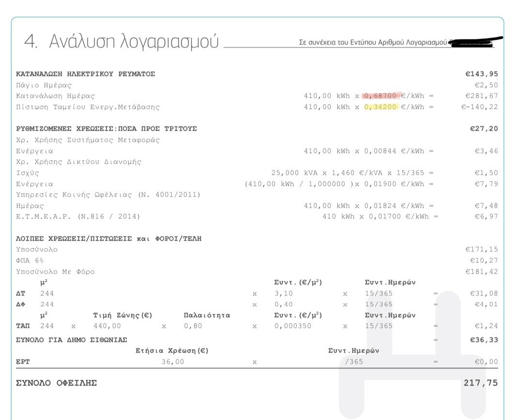Image resolution: width=517 pixels, height=420 pixels.
Task: Click the rate 0,01824 €/kWh
Action: pos(394,205)
